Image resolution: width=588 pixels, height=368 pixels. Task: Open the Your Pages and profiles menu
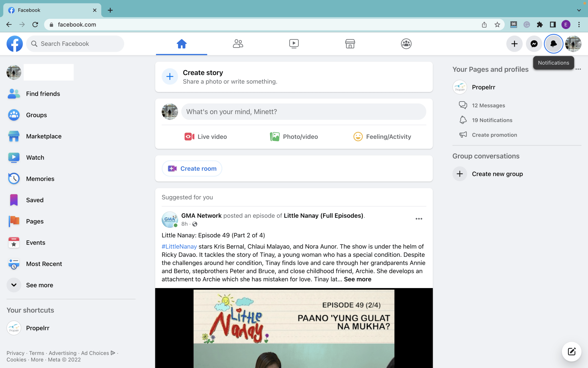coord(579,69)
